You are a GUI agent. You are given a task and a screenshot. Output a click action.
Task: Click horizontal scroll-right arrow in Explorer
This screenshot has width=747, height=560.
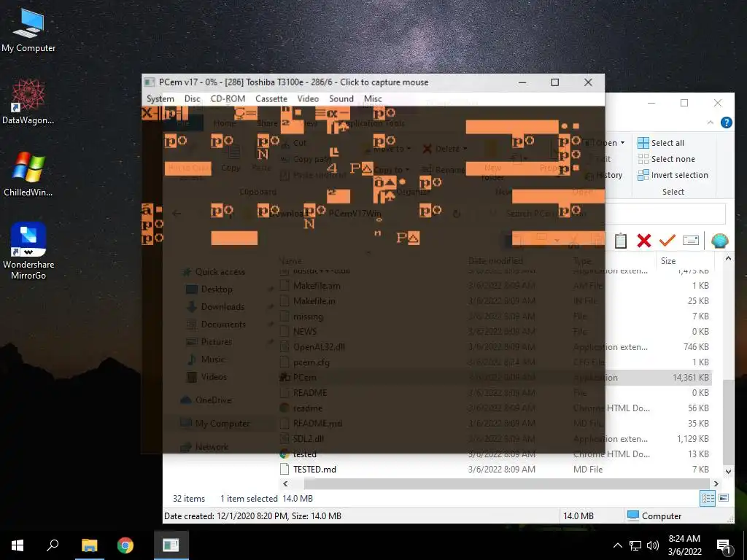click(716, 483)
